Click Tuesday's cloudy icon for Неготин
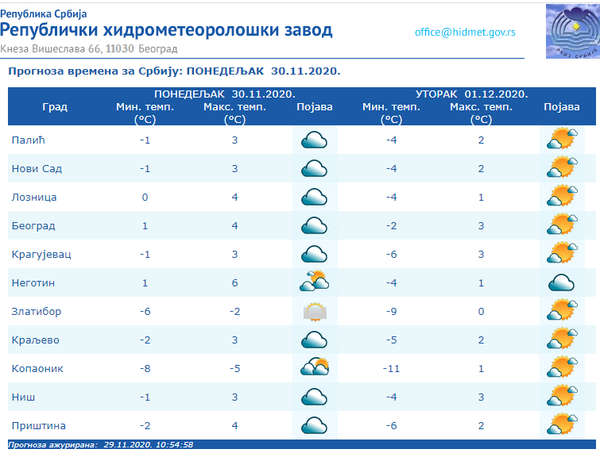Screen dimensions: 600x453 tap(561, 283)
